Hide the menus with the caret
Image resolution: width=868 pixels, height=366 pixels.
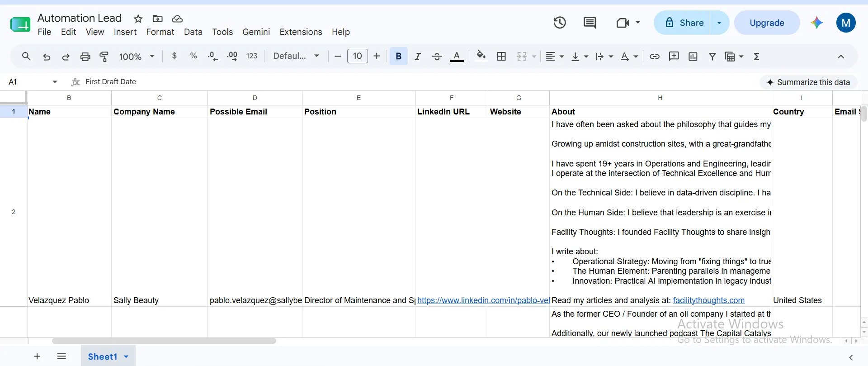(841, 57)
